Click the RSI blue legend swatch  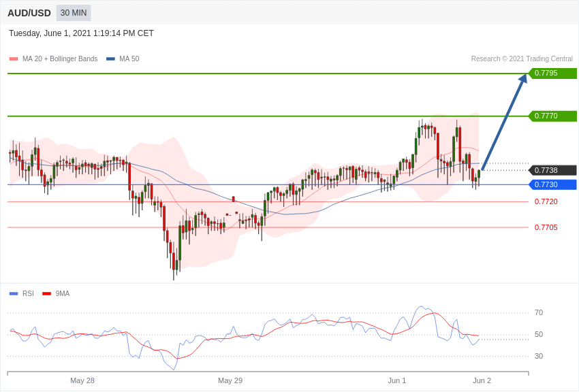pyautogui.click(x=14, y=294)
